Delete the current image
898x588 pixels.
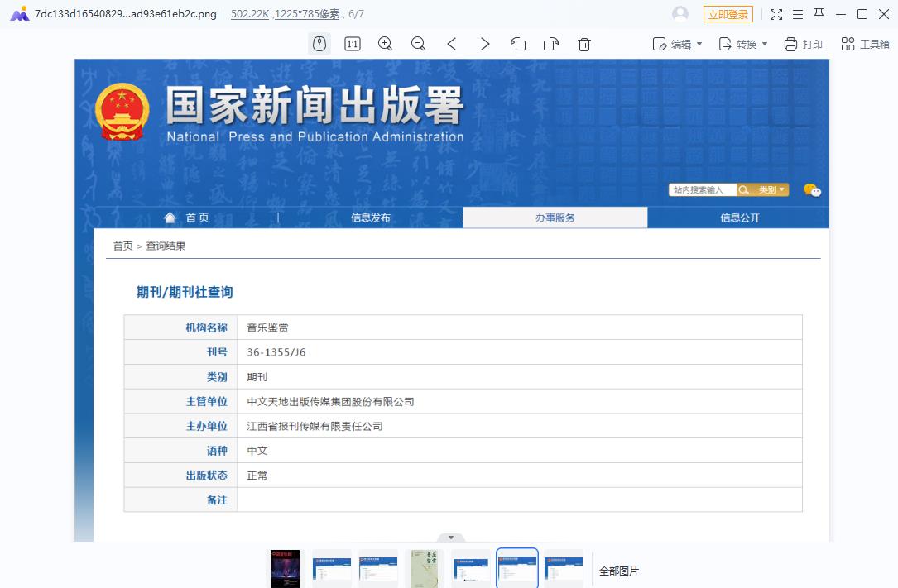pyautogui.click(x=584, y=44)
